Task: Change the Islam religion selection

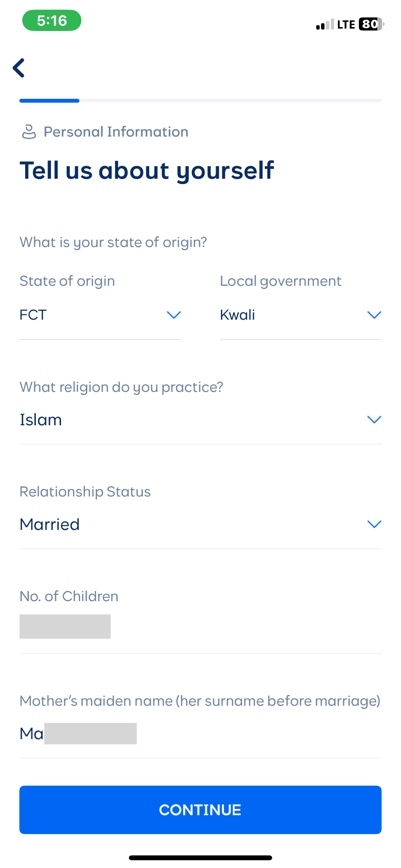Action: (41, 419)
